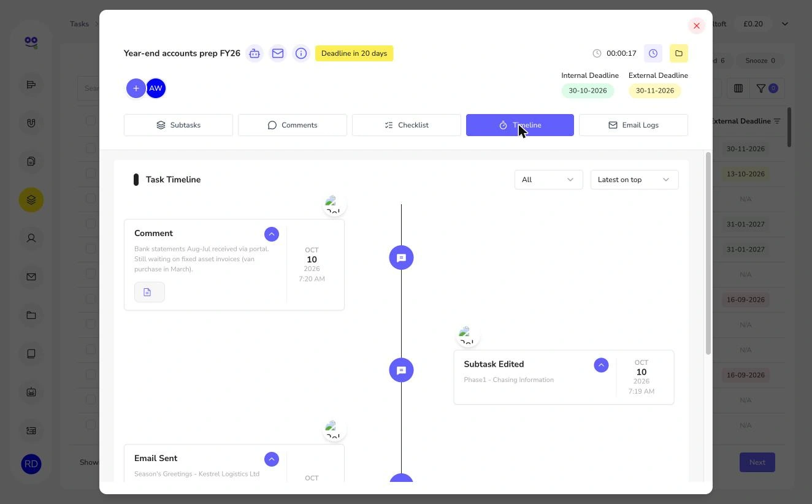Open the book icon in the left sidebar
The height and width of the screenshot is (504, 812).
(31, 354)
